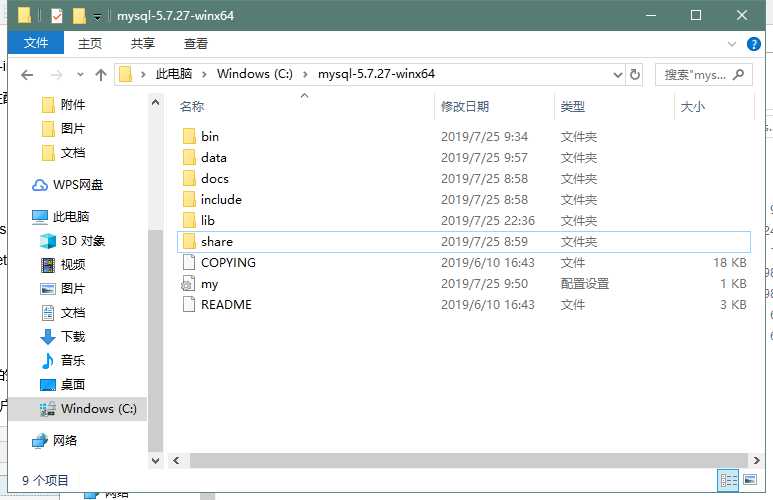Open 桌面 desktop in sidebar
Image resolution: width=773 pixels, height=500 pixels.
point(63,385)
